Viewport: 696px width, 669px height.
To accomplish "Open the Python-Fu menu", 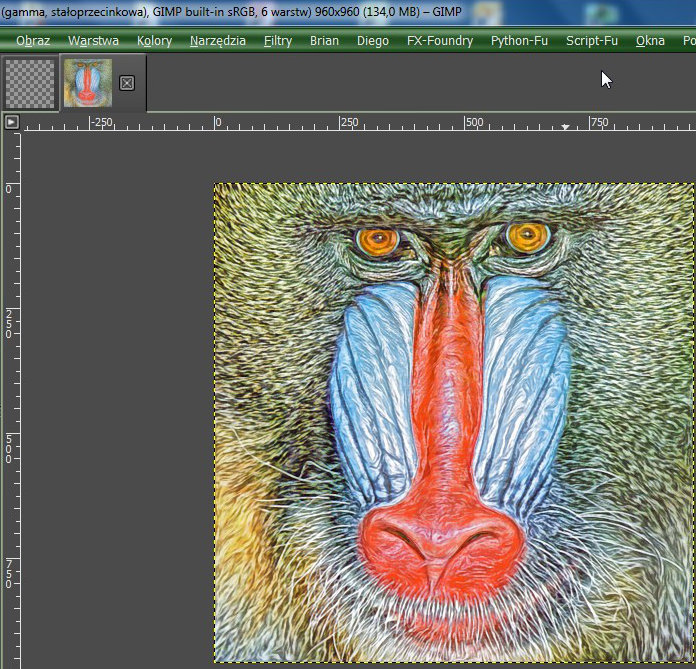I will [x=518, y=41].
